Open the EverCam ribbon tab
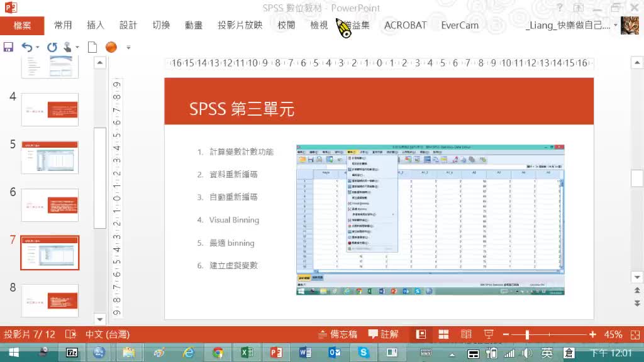The height and width of the screenshot is (362, 644). click(460, 25)
